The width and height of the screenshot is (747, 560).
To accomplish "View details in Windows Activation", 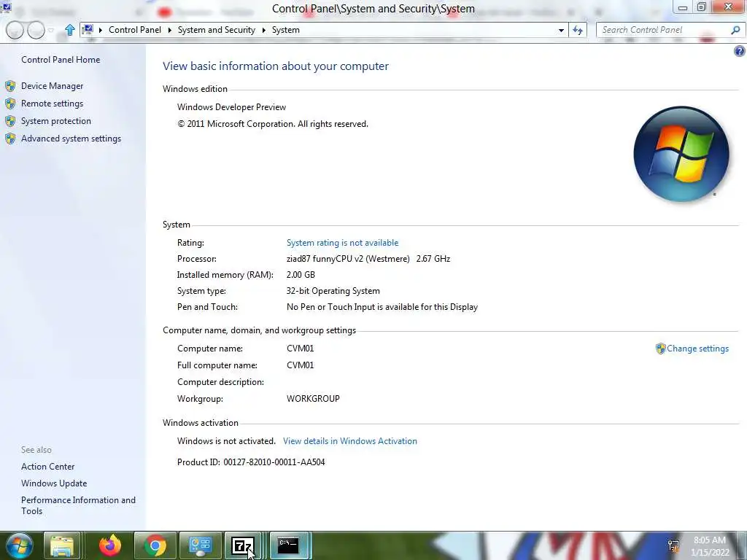I will tap(349, 441).
